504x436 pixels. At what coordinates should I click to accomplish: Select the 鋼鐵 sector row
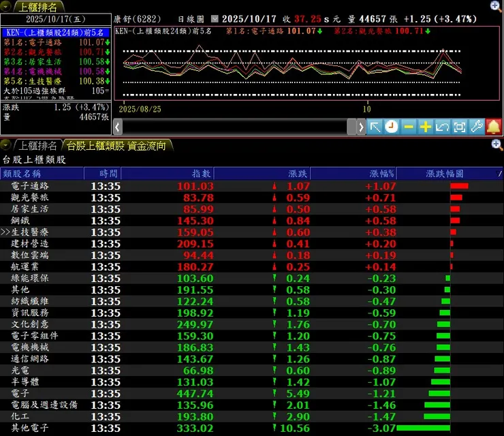tap(252, 221)
